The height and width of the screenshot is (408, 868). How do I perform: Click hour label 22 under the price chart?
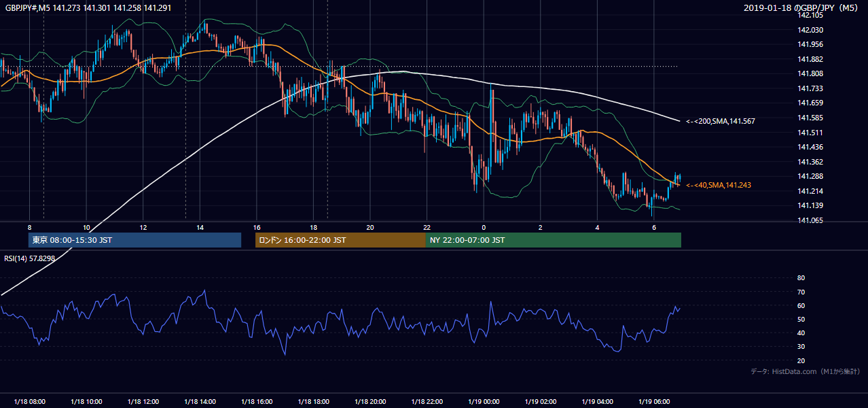point(427,227)
